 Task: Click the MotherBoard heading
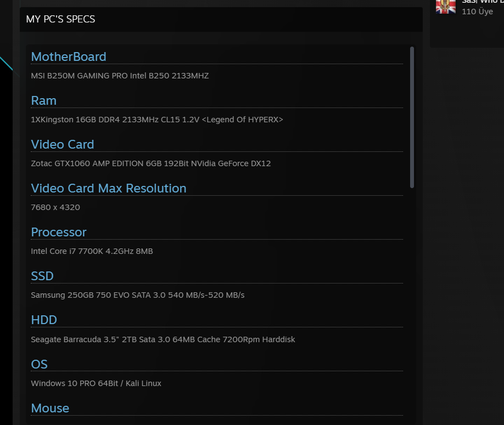(69, 57)
